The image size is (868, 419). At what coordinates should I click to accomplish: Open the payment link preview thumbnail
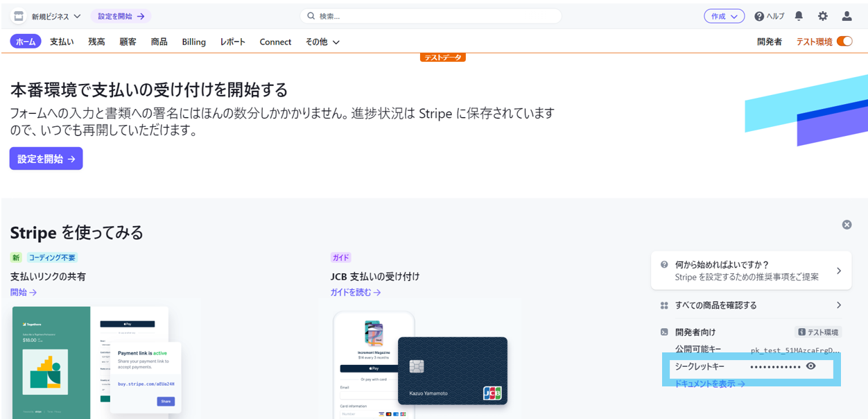pos(98,362)
